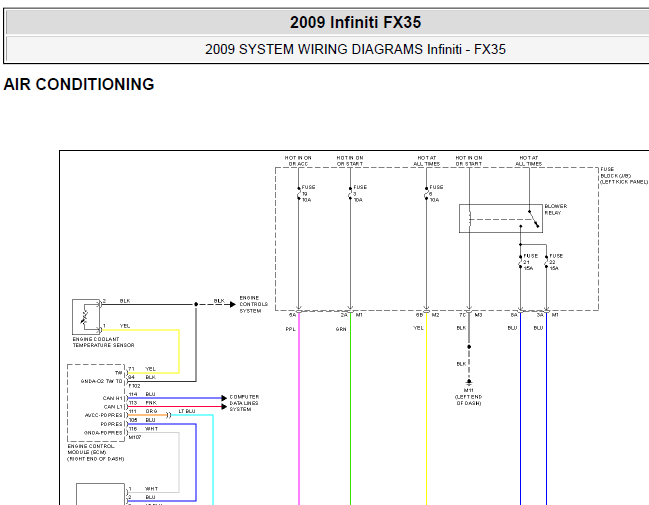Click the yellow YEL wire at terminal 6B
The height and width of the screenshot is (505, 649).
point(427,400)
